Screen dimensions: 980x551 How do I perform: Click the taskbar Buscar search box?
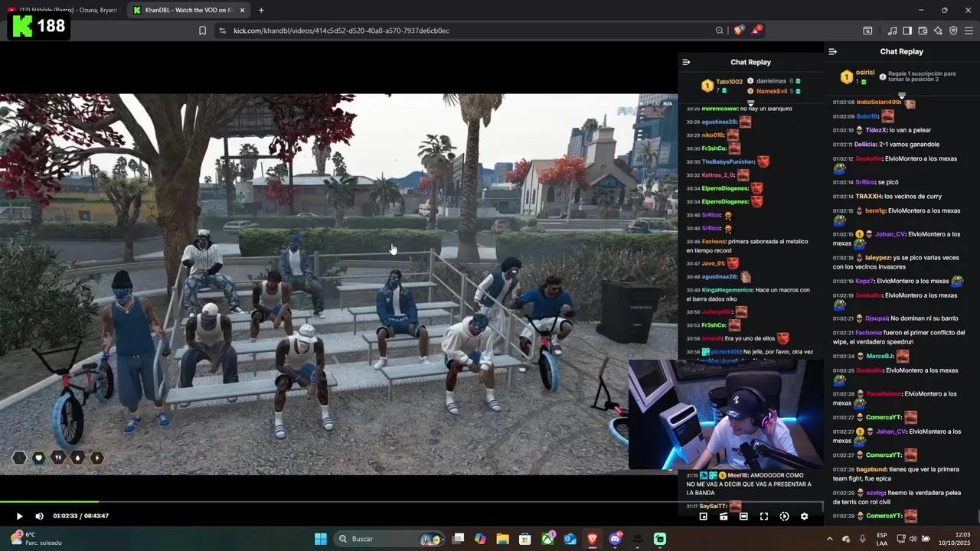click(390, 539)
